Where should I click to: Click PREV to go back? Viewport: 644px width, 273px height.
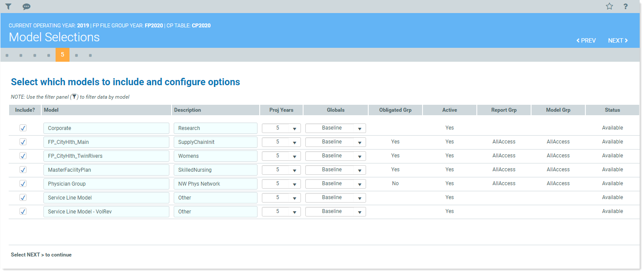586,40
